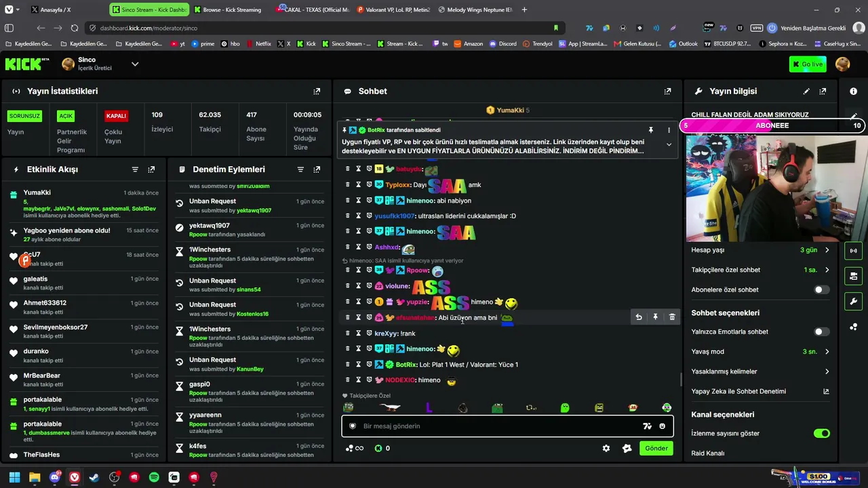Open File Explorer from taskbar
The image size is (868, 488).
click(x=35, y=477)
